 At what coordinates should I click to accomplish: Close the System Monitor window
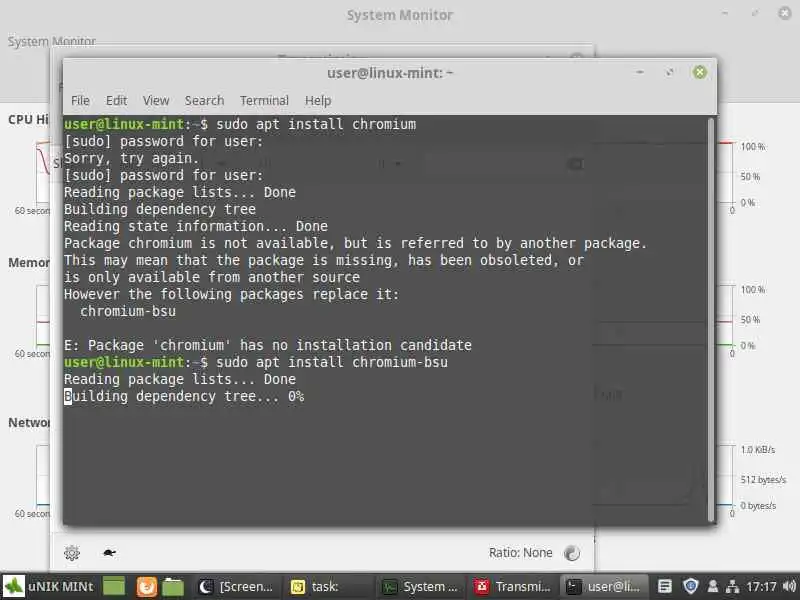[x=785, y=13]
